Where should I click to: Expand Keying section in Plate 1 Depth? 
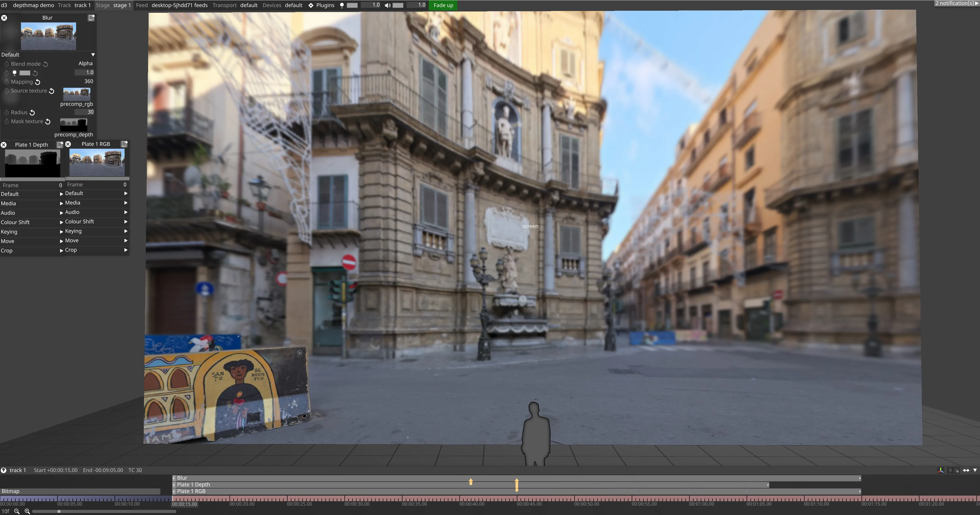[61, 232]
